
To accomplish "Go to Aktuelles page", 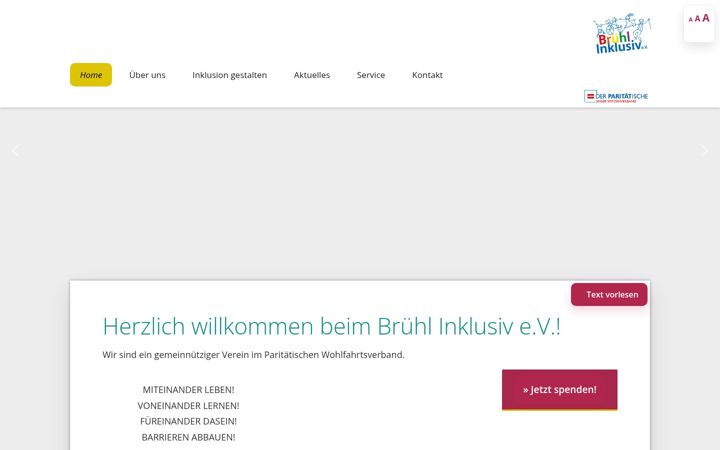I will click(312, 75).
